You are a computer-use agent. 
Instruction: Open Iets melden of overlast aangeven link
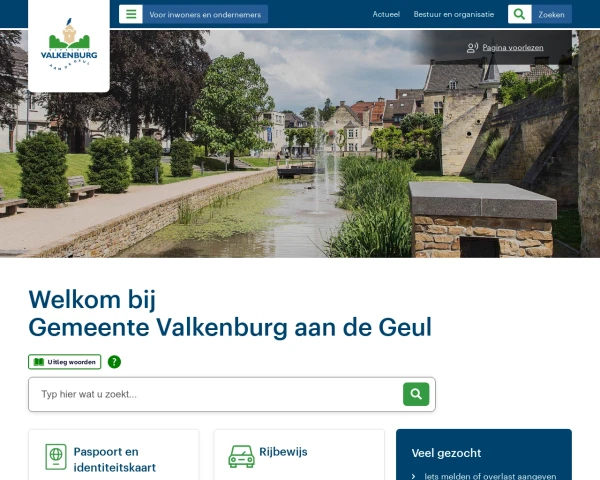(490, 476)
